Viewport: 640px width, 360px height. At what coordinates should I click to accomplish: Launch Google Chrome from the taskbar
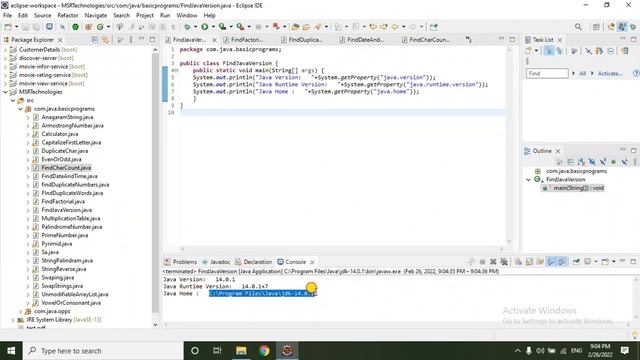tap(264, 351)
